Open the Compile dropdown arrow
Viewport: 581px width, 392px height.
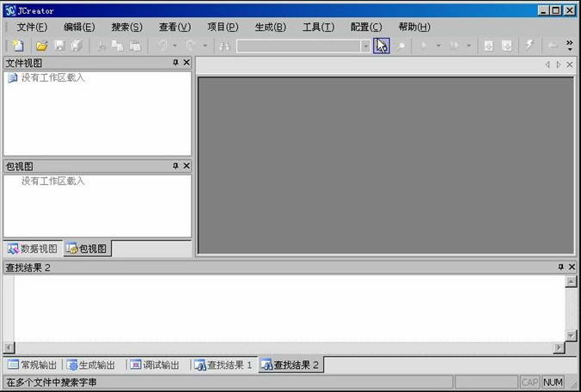point(438,46)
